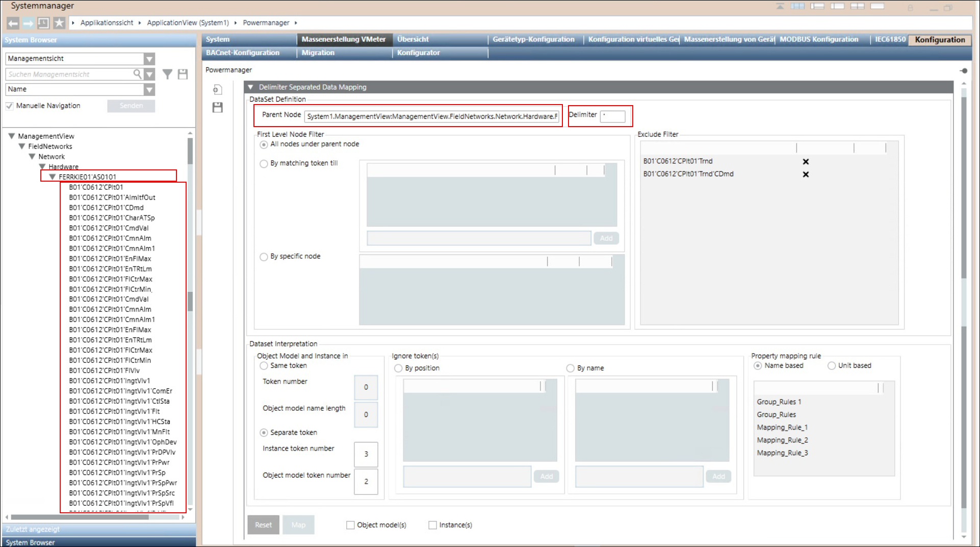Screen dimensions: 980x547
Task: Open the BACnet-Konfiguration tab
Action: coord(243,53)
